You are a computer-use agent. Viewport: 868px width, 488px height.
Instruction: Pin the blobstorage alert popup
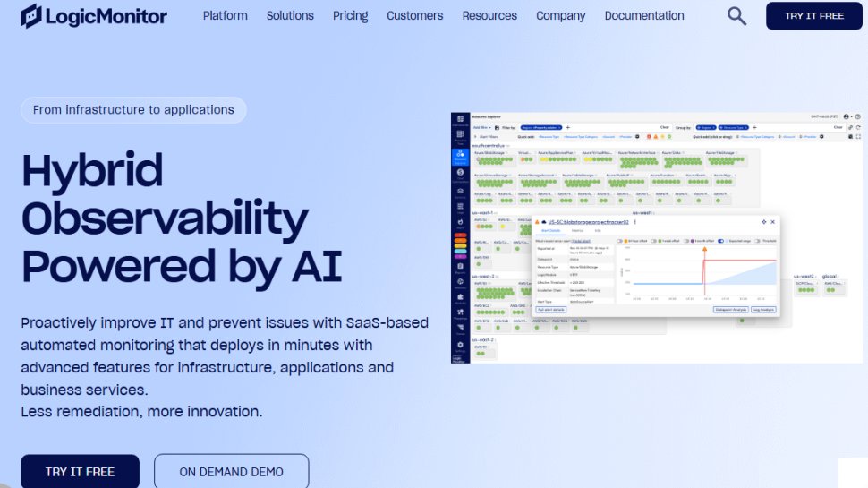tap(764, 221)
